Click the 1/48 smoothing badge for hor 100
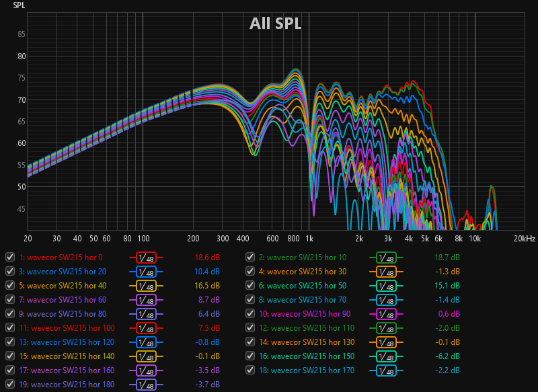This screenshot has width=538, height=392. point(146,328)
